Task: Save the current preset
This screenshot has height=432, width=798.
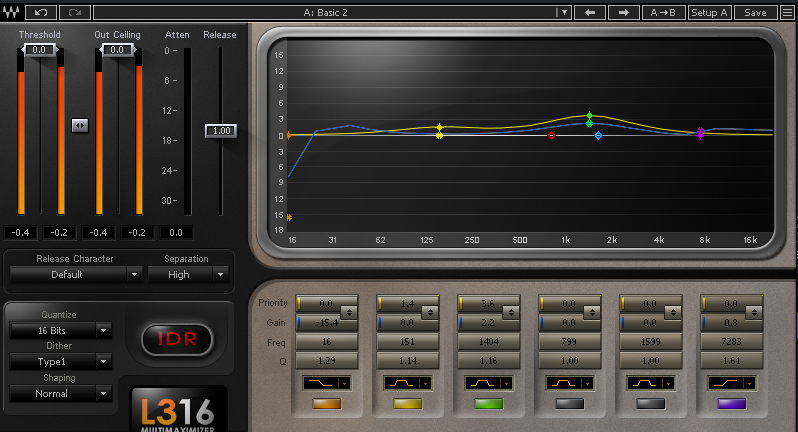Action: 755,12
